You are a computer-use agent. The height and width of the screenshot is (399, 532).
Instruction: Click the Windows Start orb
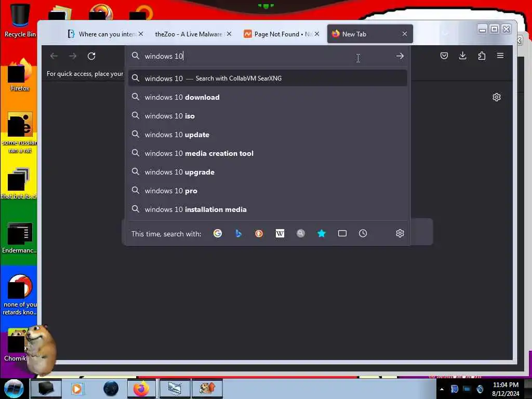pyautogui.click(x=14, y=389)
